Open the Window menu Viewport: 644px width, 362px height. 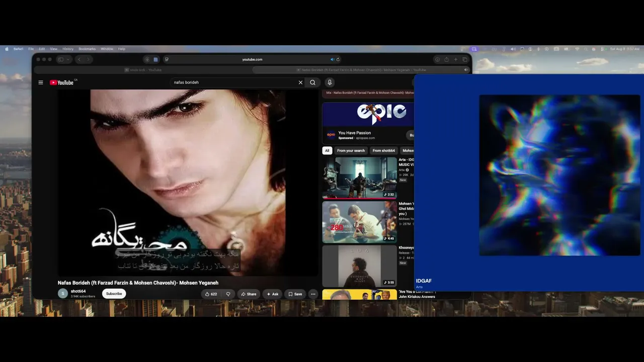pos(107,49)
